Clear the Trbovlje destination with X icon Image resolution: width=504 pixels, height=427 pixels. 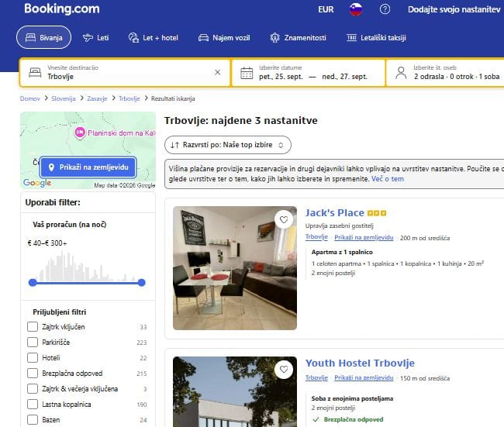click(218, 72)
